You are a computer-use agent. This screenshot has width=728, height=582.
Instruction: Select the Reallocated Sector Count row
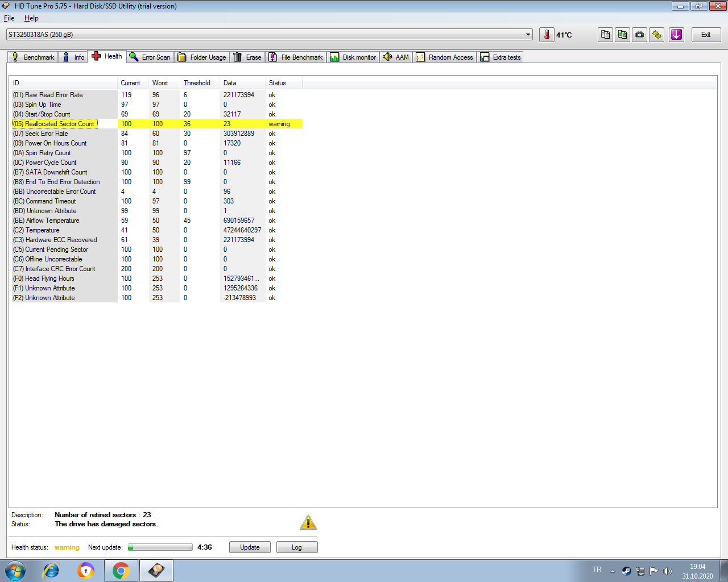point(157,124)
